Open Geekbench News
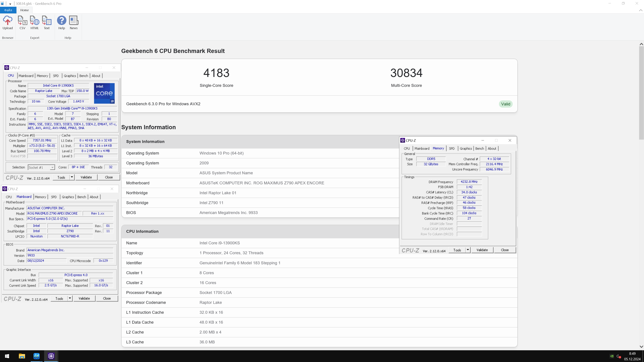The width and height of the screenshot is (644, 362). click(x=73, y=23)
